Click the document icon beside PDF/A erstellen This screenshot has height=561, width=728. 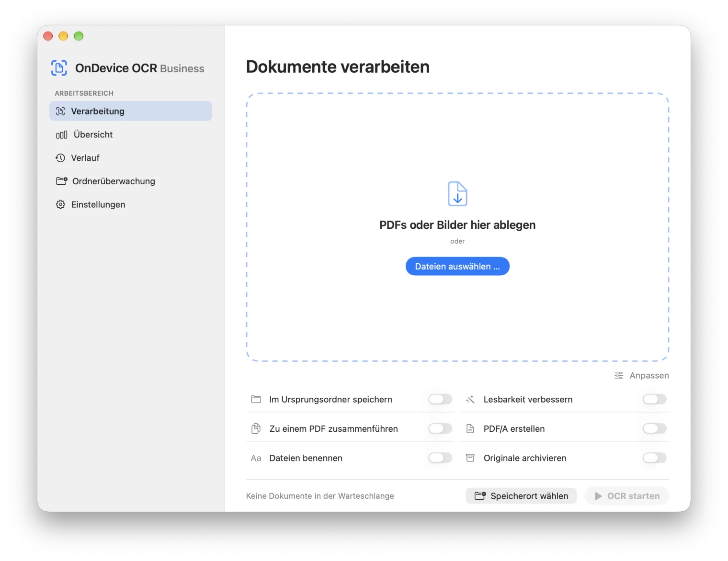(x=470, y=428)
